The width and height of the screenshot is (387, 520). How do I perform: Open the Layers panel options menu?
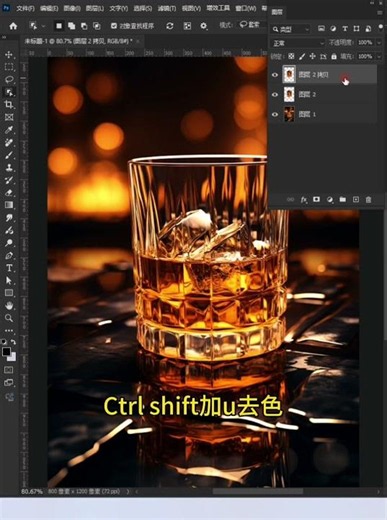click(x=380, y=13)
